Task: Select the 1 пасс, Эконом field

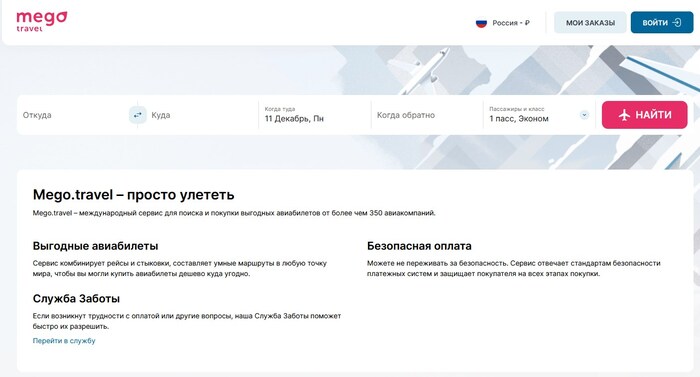Action: pos(539,115)
